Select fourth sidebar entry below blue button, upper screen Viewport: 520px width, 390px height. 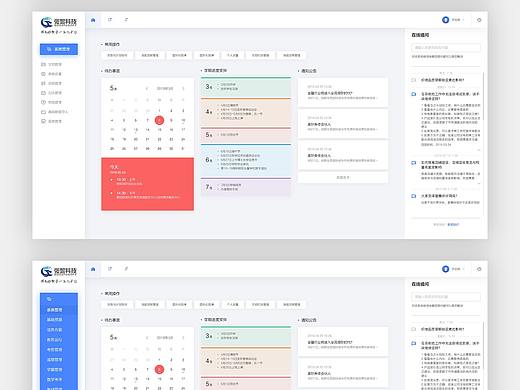[51, 93]
